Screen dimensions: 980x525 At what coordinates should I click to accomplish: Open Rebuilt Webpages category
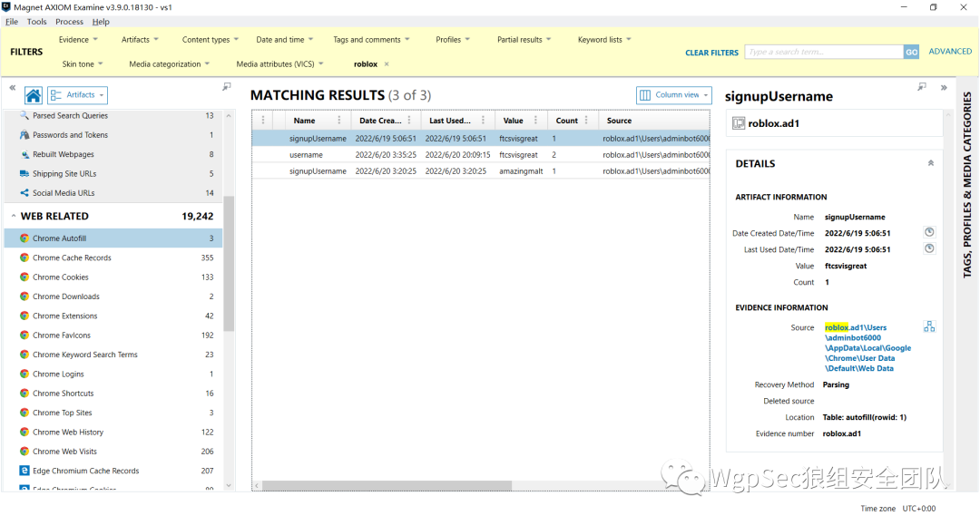[113, 153]
